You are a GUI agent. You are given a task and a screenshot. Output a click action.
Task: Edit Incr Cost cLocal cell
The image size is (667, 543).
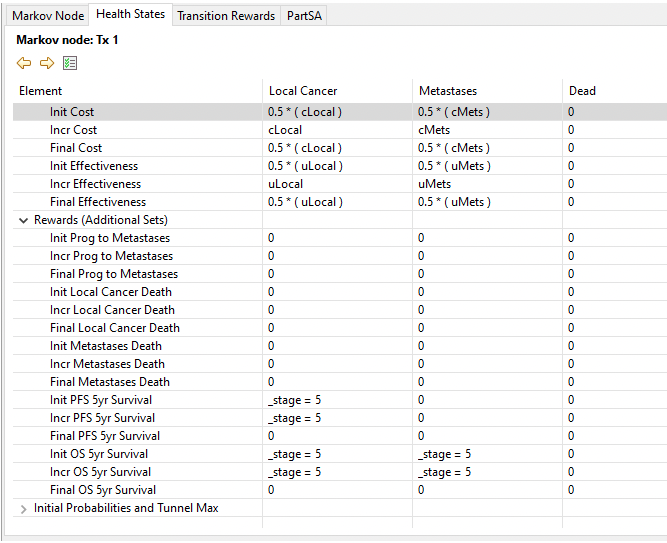337,130
